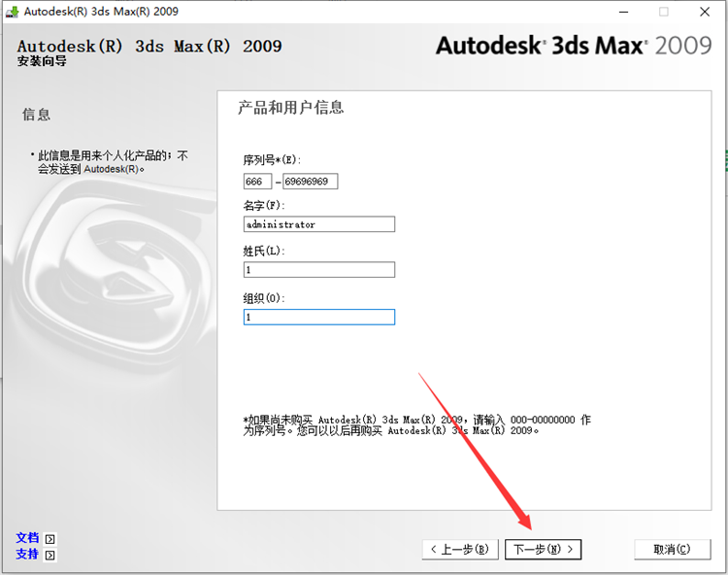Click the 组织(O) label
The height and width of the screenshot is (575, 728).
264,298
